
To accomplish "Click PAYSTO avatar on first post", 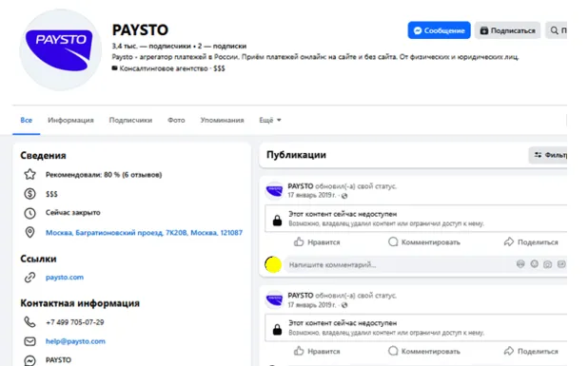I will [x=275, y=191].
